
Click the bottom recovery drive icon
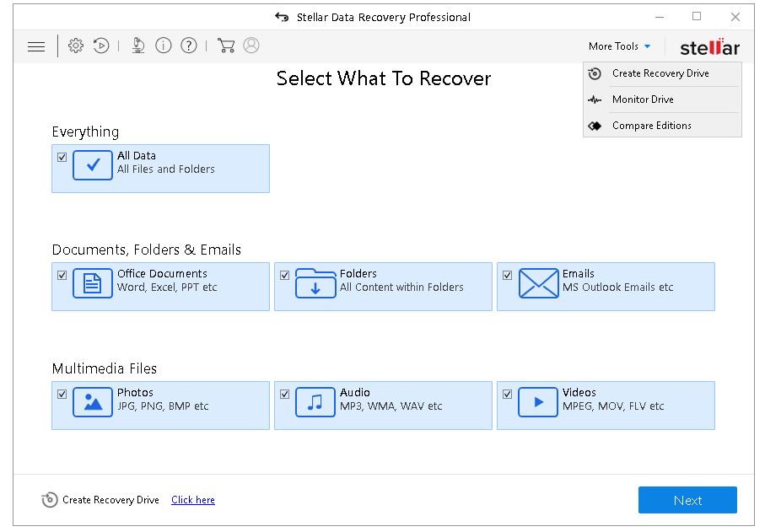[x=49, y=500]
